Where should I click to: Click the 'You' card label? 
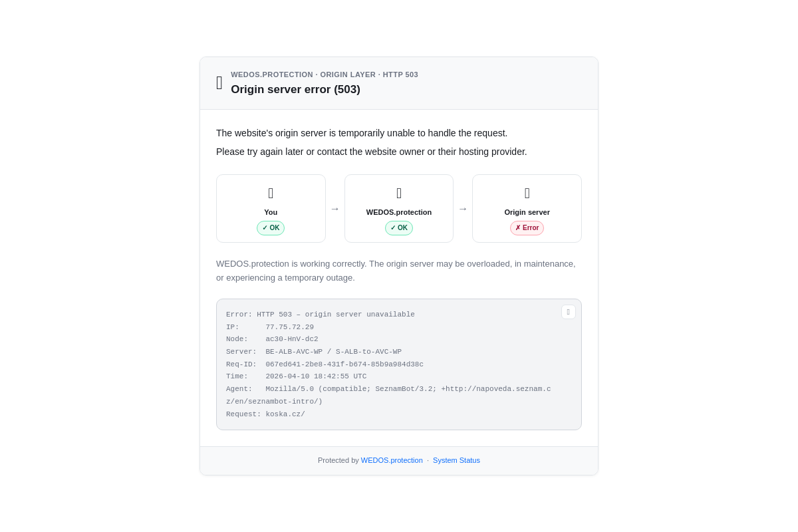(271, 212)
